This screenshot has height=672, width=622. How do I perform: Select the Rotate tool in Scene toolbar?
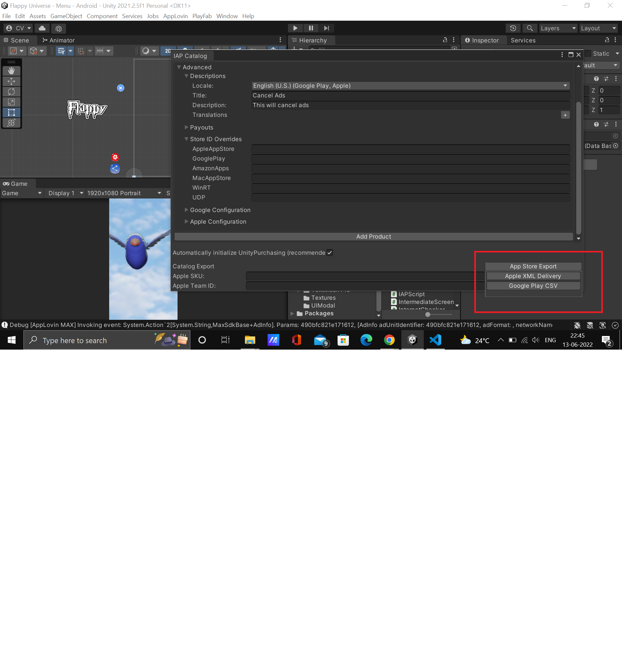coord(11,92)
